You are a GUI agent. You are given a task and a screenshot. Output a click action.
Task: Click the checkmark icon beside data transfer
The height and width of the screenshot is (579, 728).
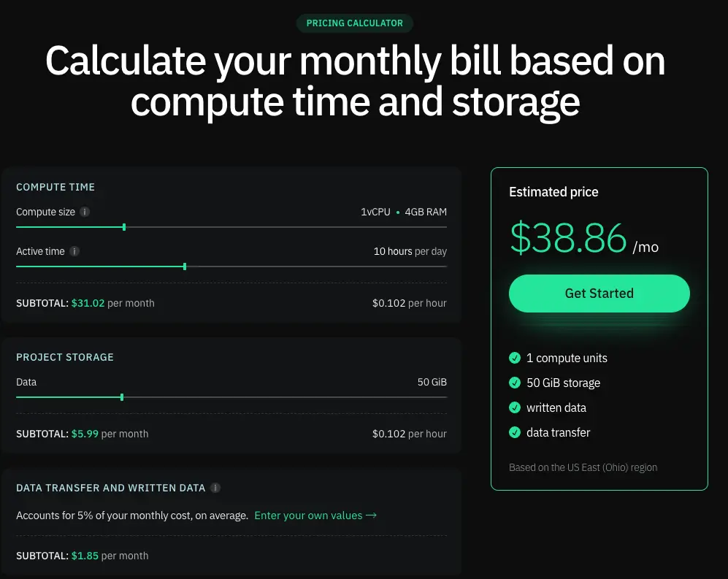pyautogui.click(x=513, y=432)
